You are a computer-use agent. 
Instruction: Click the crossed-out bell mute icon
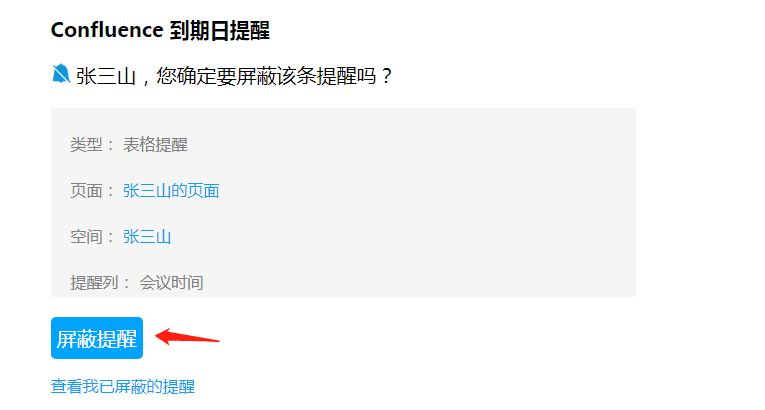(x=61, y=74)
